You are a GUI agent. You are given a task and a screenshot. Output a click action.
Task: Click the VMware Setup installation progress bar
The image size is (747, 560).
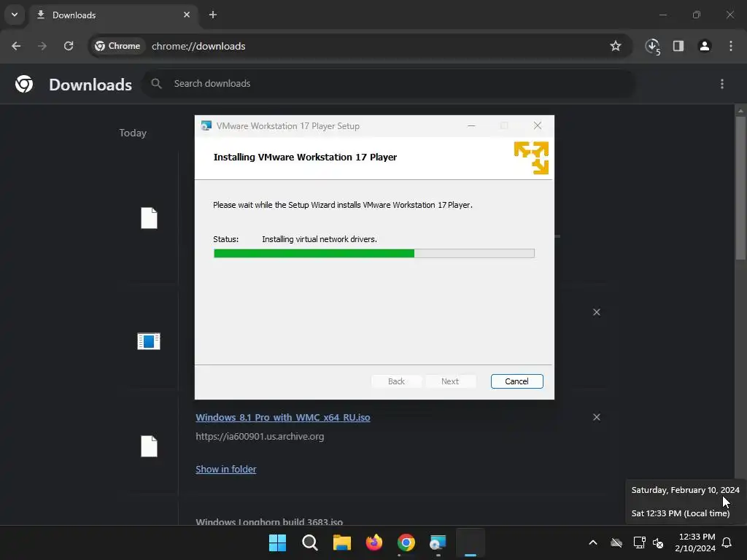pyautogui.click(x=374, y=253)
